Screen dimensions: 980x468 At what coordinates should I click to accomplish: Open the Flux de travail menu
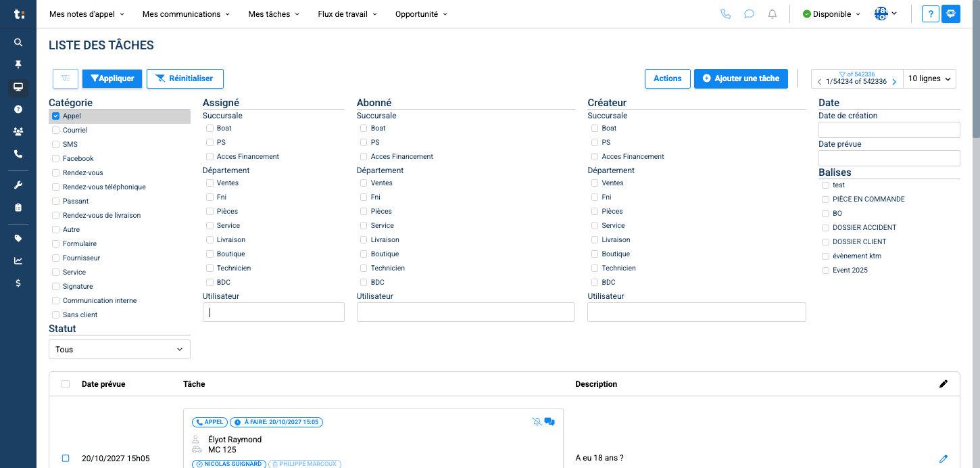(x=347, y=14)
